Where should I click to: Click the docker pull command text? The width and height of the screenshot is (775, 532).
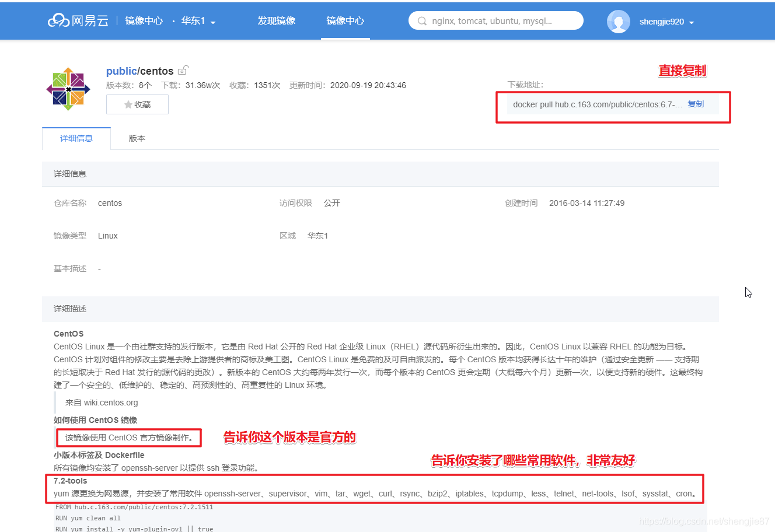coord(598,104)
